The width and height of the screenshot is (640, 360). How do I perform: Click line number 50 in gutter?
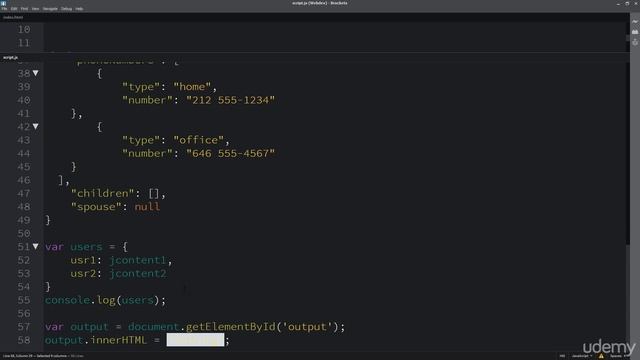tap(24, 233)
